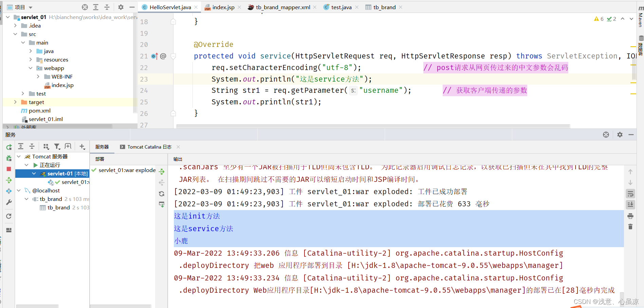Image resolution: width=644 pixels, height=308 pixels.
Task: Close the index.jsp tab
Action: click(x=239, y=7)
